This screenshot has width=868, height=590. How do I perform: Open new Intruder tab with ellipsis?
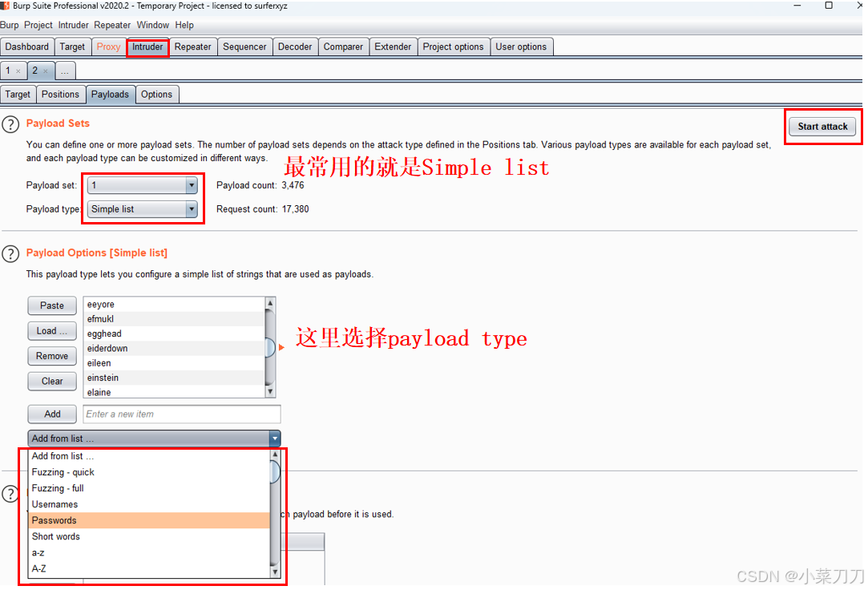pos(65,71)
